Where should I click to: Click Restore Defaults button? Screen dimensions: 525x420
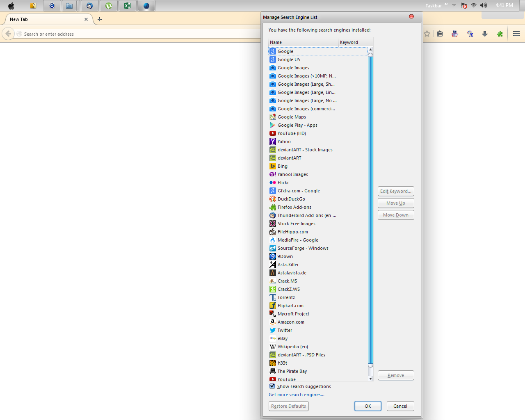289,406
